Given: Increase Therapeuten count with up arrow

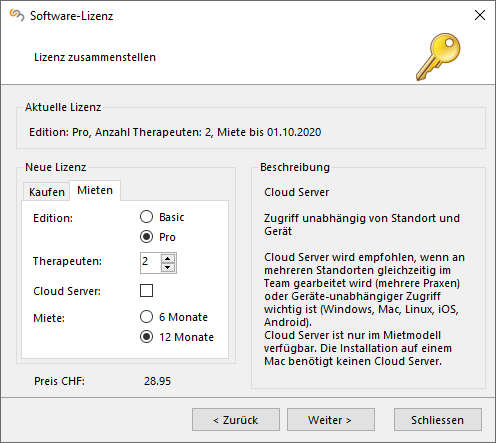Looking at the screenshot, I should [x=168, y=259].
